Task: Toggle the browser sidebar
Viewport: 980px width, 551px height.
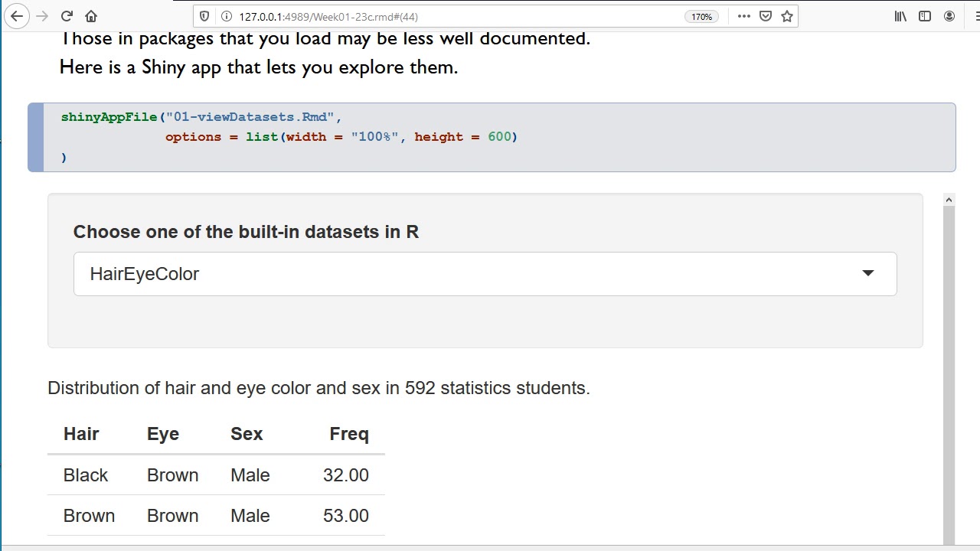Action: click(x=925, y=16)
